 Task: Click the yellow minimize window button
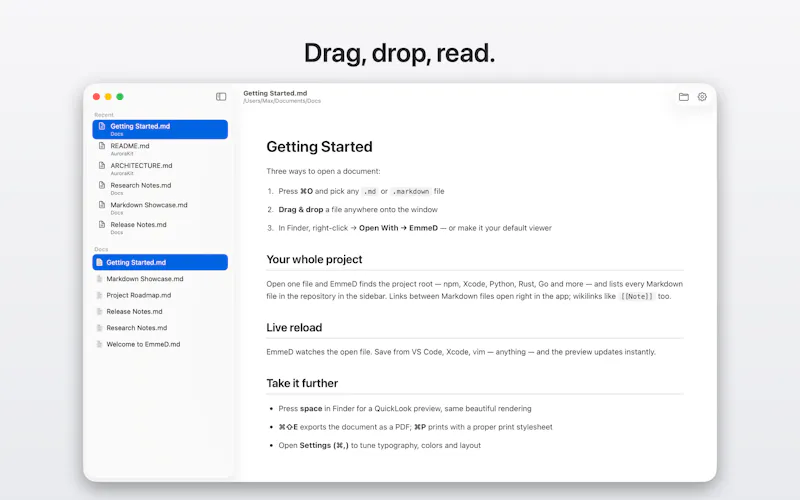[108, 96]
